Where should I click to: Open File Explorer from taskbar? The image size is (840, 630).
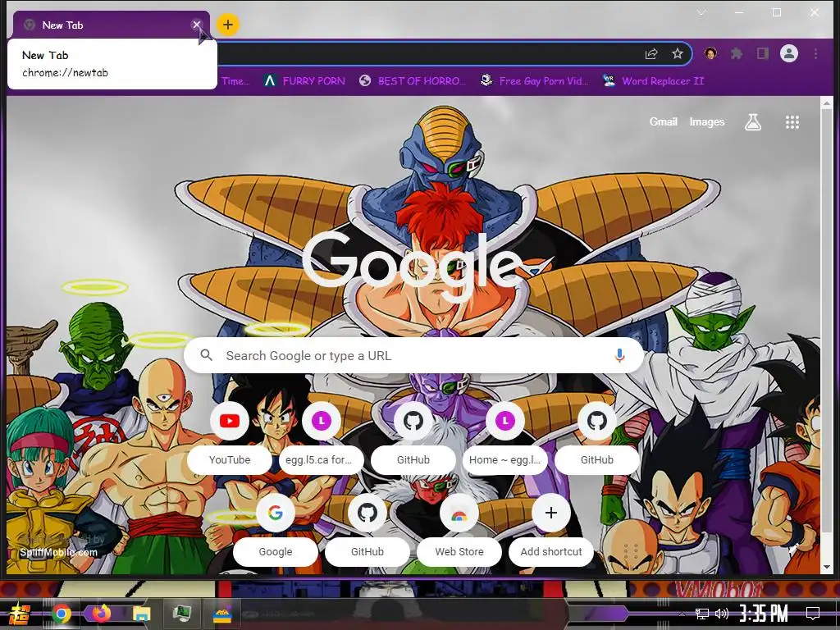coord(141,614)
